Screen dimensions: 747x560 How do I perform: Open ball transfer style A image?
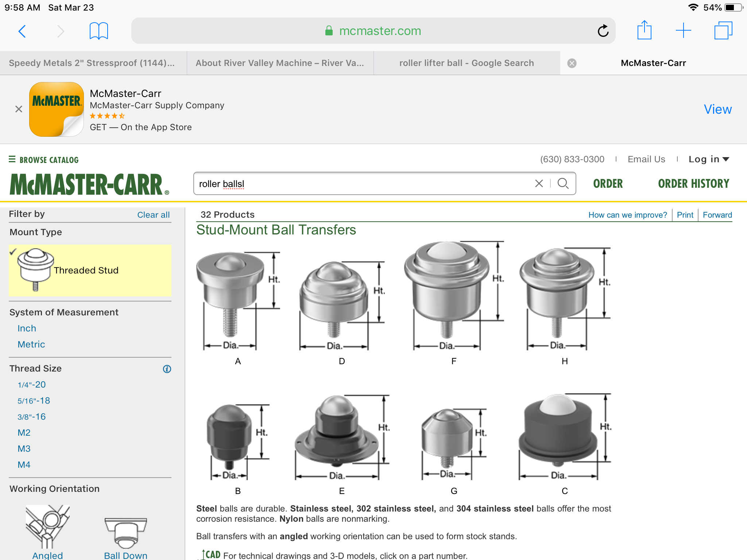[x=238, y=301]
